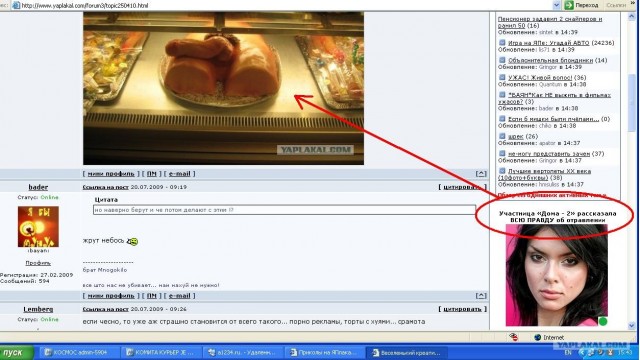Image resolution: width=640 pixels, height=360 pixels.
Task: Open user Lemberg's profile name link
Action: 38,309
